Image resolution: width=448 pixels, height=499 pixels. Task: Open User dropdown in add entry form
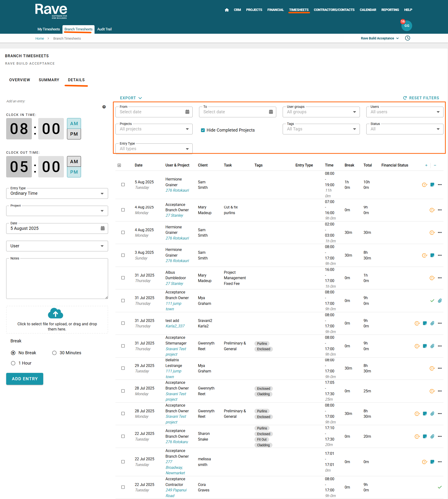point(57,246)
